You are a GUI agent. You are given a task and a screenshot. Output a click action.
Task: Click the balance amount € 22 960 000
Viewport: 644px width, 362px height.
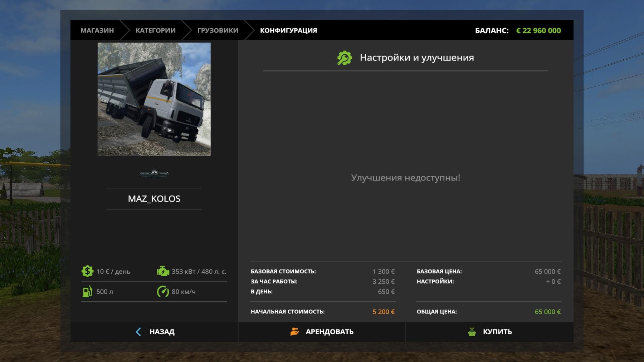pos(538,31)
